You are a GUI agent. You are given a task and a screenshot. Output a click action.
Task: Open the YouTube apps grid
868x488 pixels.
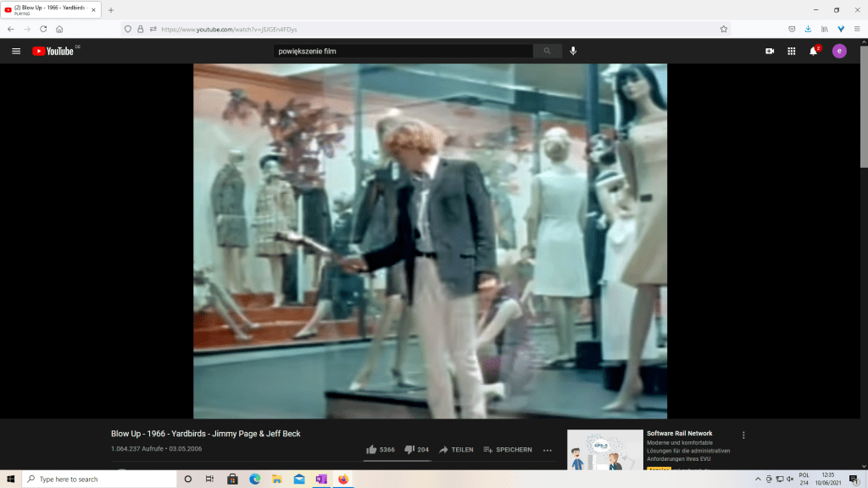(792, 51)
